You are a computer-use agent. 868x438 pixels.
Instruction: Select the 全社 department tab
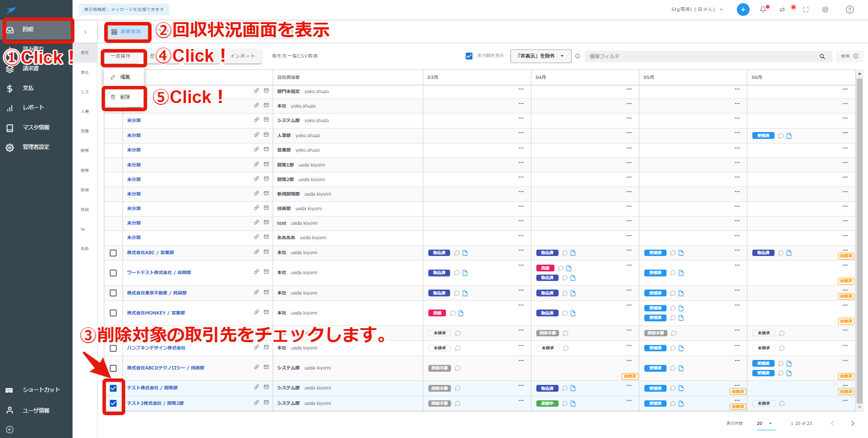[x=85, y=53]
